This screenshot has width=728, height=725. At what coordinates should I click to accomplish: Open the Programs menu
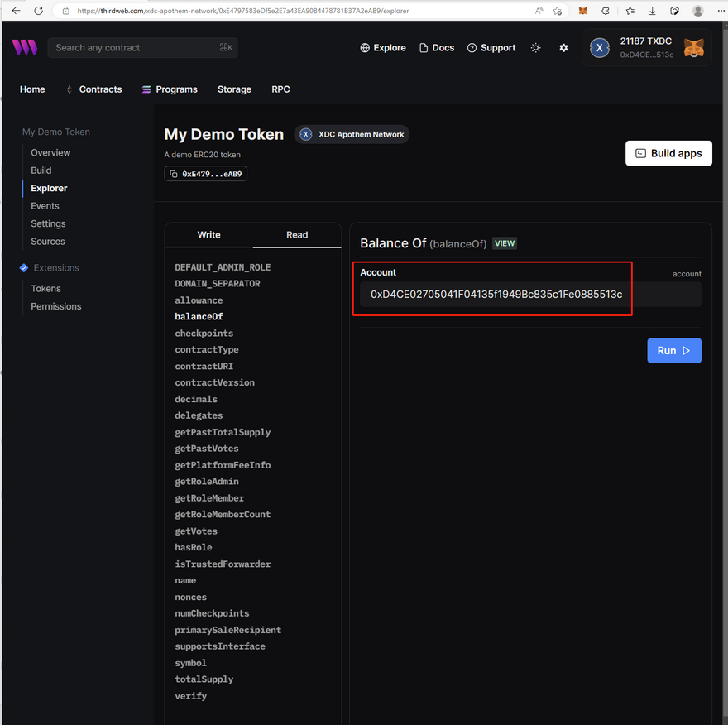pyautogui.click(x=170, y=89)
